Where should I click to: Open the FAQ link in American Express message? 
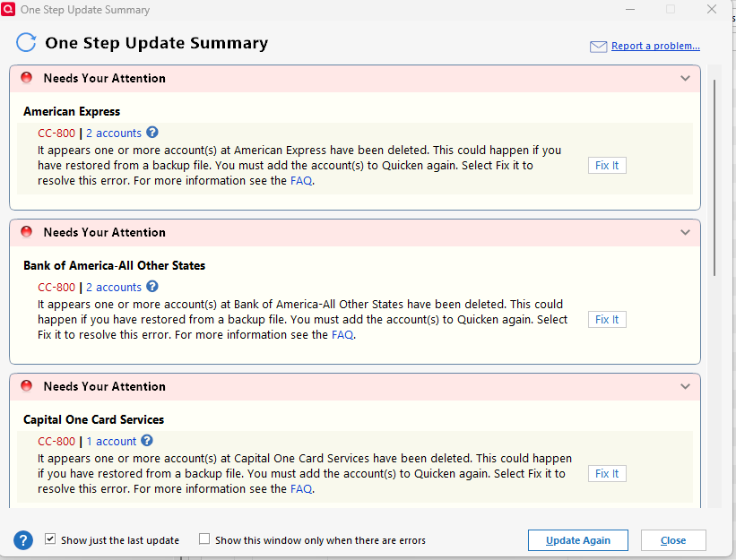click(301, 181)
